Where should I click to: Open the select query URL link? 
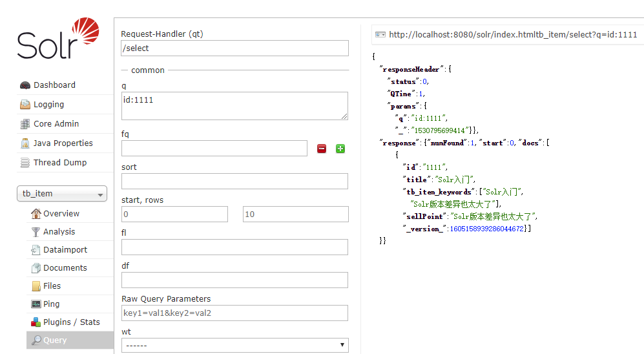click(x=513, y=34)
